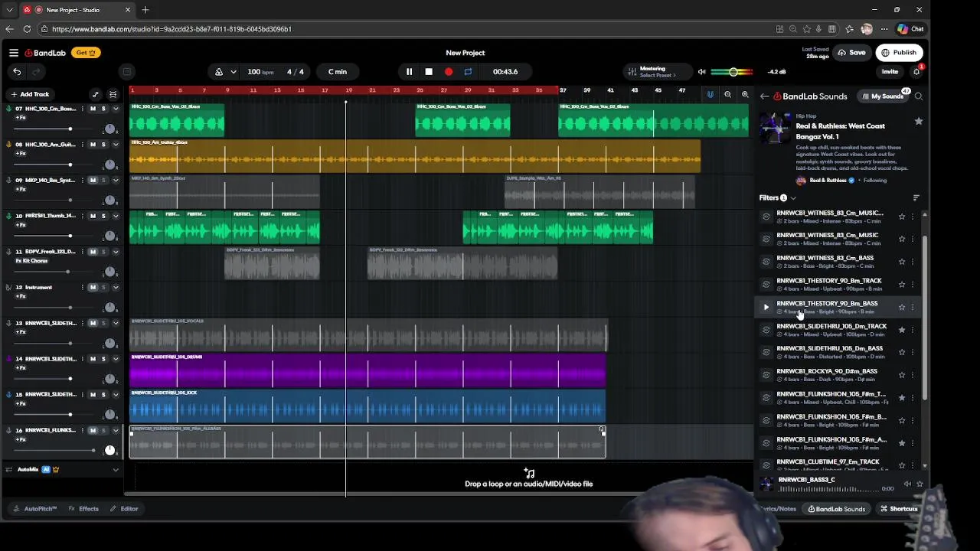Viewport: 980px width, 551px height.
Task: Mute track 08 HHC_100_Am_Guitar
Action: (93, 145)
